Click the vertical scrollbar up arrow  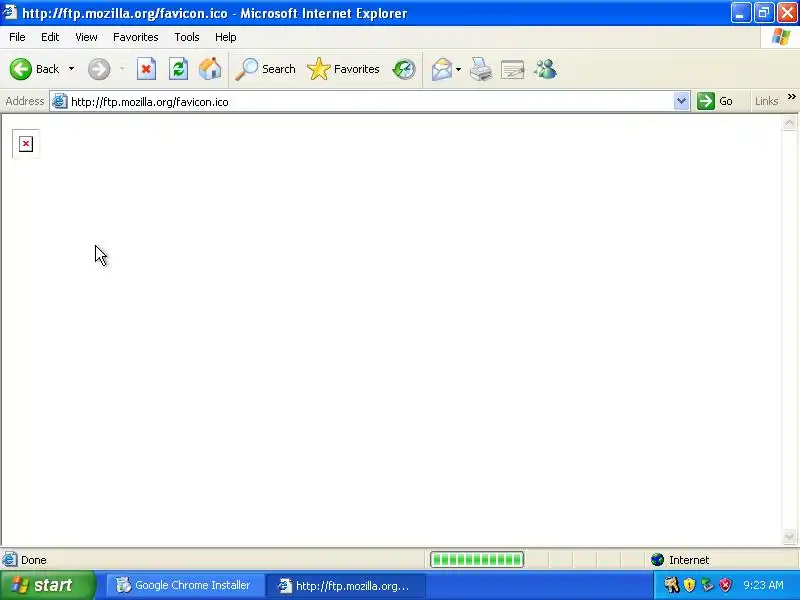(x=789, y=123)
